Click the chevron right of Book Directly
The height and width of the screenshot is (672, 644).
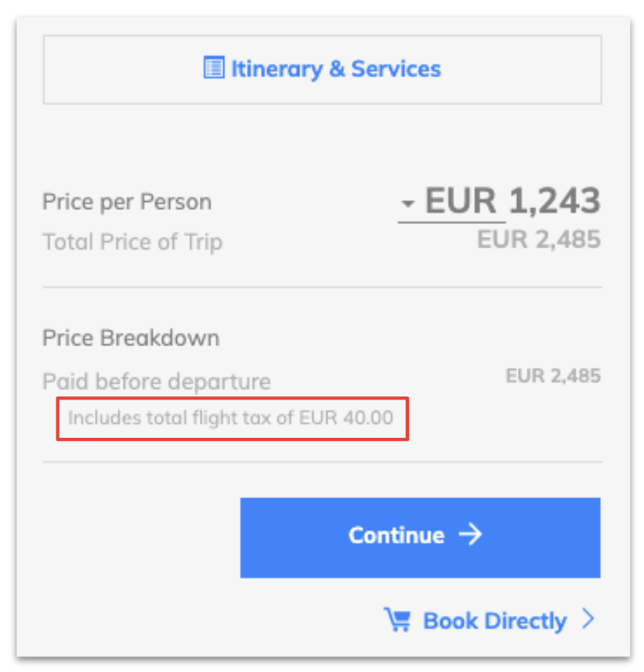pyautogui.click(x=588, y=619)
